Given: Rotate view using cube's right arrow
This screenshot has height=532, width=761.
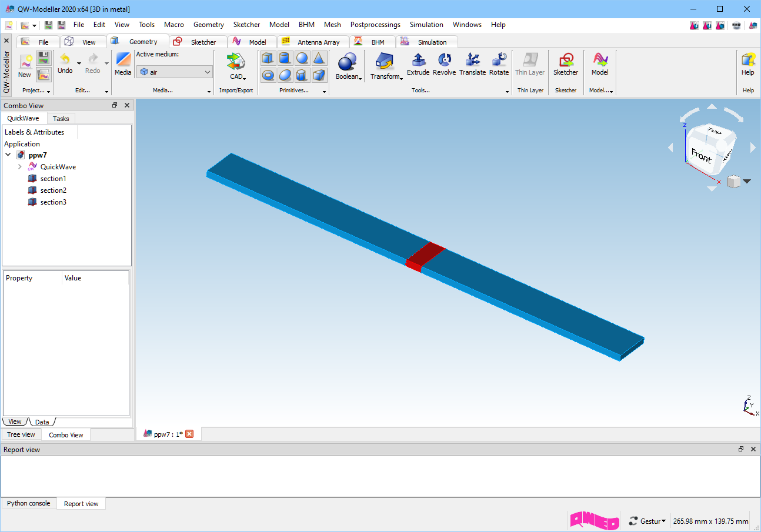Looking at the screenshot, I should (753, 148).
